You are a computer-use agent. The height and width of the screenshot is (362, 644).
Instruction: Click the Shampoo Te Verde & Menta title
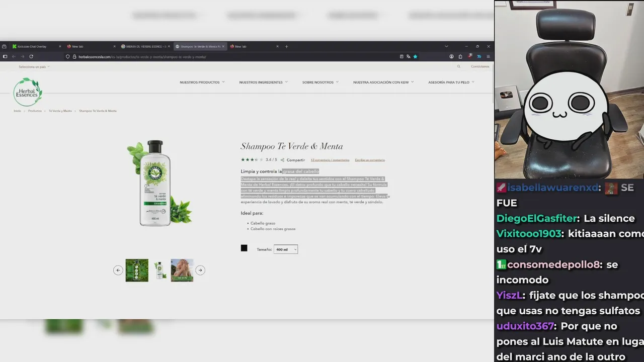tap(292, 146)
